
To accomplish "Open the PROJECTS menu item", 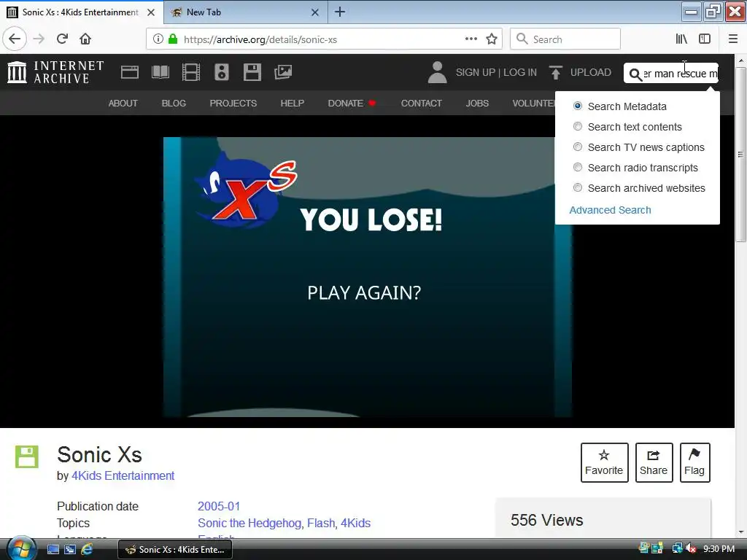I will pyautogui.click(x=233, y=104).
